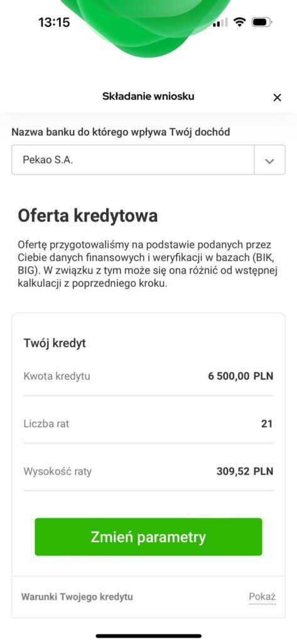Tap the Oferta kredytowa heading
This screenshot has width=297, height=644.
point(88,216)
